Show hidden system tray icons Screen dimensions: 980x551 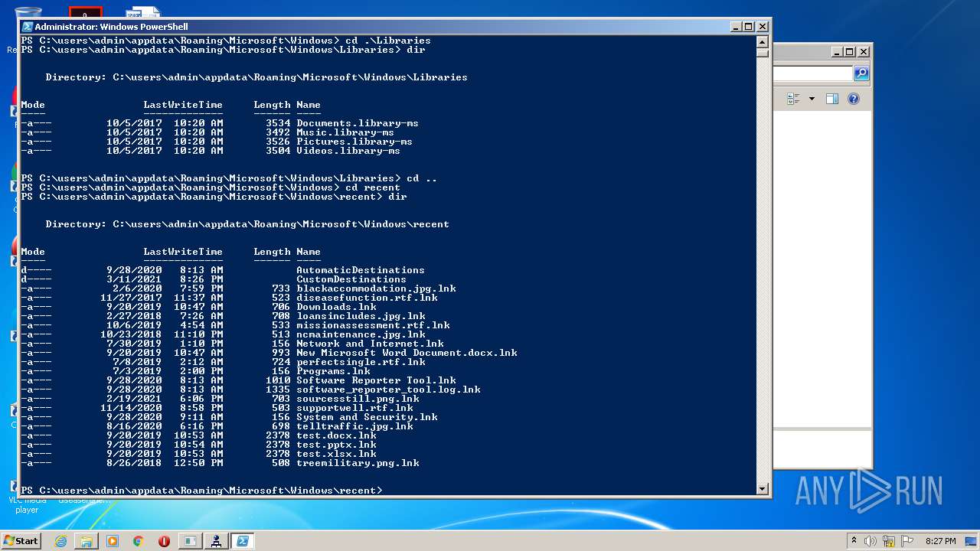click(x=854, y=541)
